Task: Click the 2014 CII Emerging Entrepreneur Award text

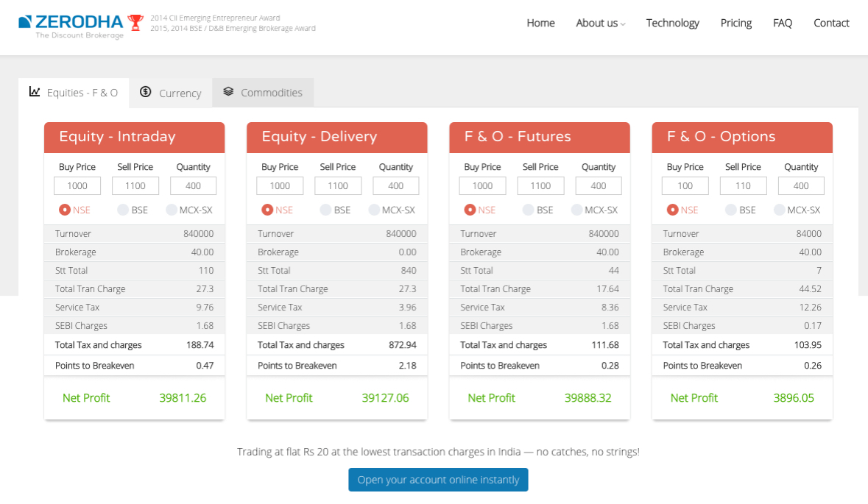Action: [x=215, y=18]
